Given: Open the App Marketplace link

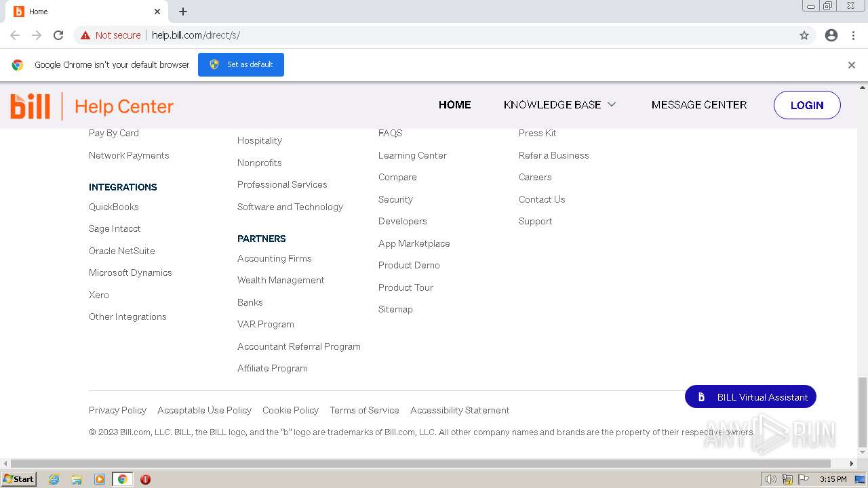Looking at the screenshot, I should click(x=414, y=243).
